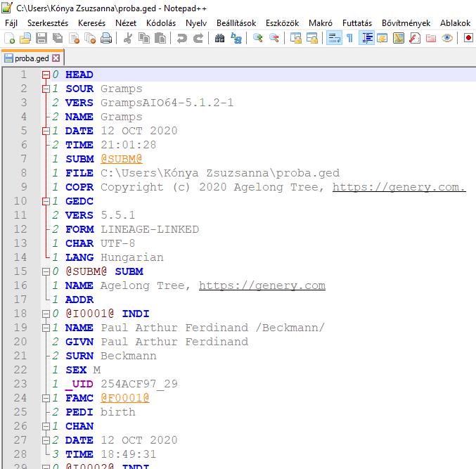Click the Zoom In magnifier icon
This screenshot has height=469, width=476.
(258, 39)
